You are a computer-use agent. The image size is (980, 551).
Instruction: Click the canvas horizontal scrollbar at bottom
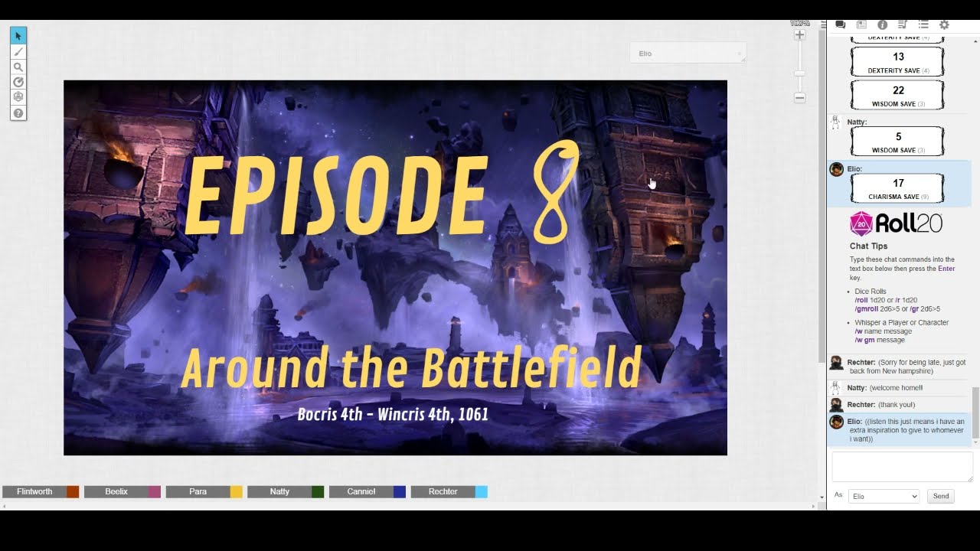(x=410, y=506)
